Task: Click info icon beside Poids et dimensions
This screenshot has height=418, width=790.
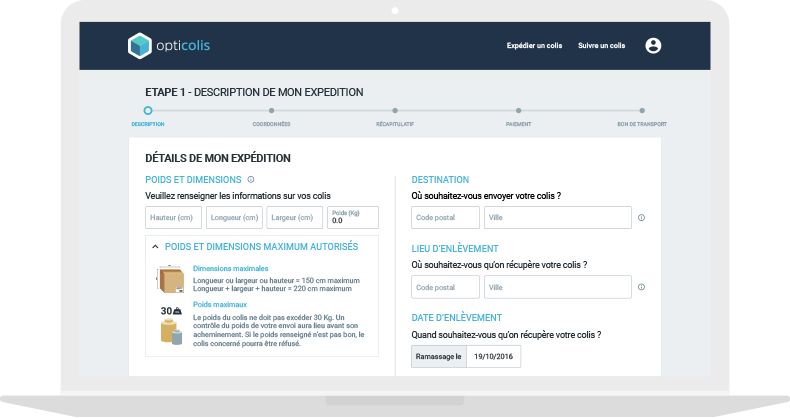Action: tap(251, 180)
